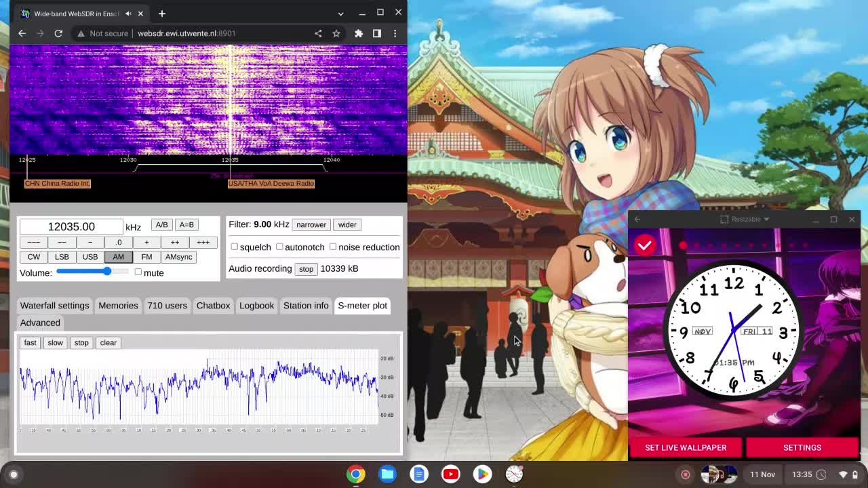Open YouTube from shelf
Image resolution: width=868 pixels, height=488 pixels.
coord(451,474)
